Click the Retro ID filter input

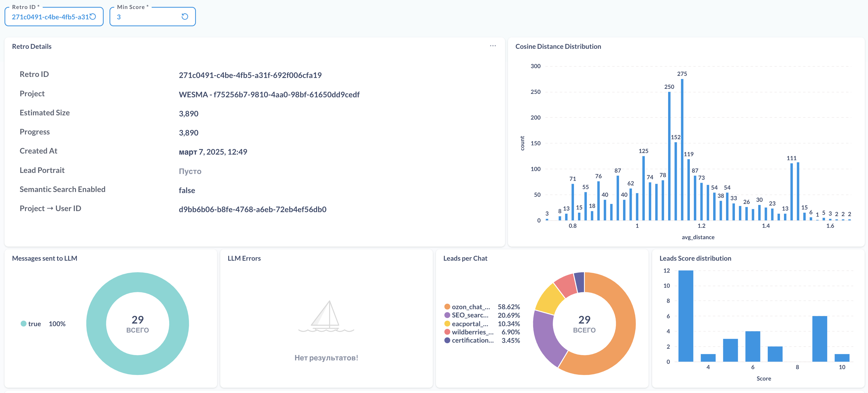(50, 17)
